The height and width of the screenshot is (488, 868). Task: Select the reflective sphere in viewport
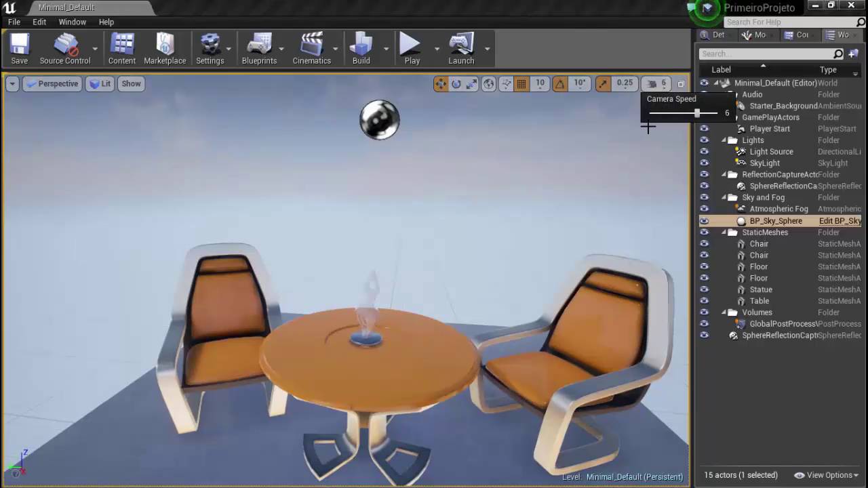[380, 119]
